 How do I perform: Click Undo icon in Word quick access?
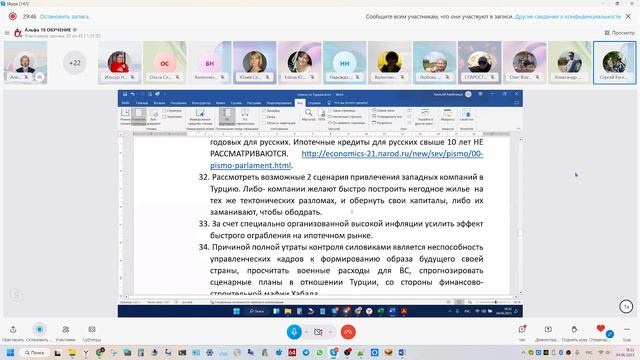pos(133,94)
